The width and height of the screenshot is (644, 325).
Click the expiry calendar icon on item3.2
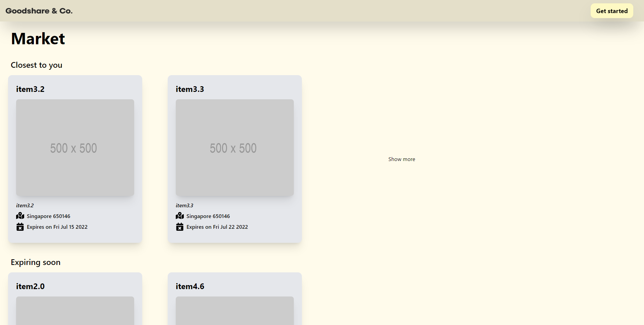pyautogui.click(x=20, y=227)
